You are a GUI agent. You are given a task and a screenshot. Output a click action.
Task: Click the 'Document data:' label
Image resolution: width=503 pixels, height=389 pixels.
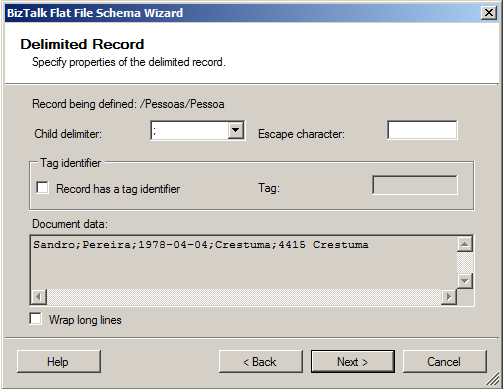(70, 224)
